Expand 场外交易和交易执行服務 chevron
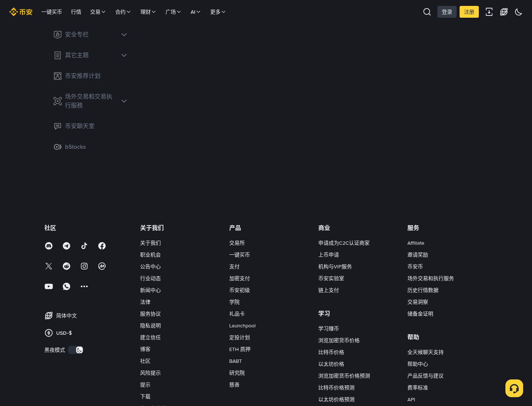The image size is (532, 406). point(124,101)
